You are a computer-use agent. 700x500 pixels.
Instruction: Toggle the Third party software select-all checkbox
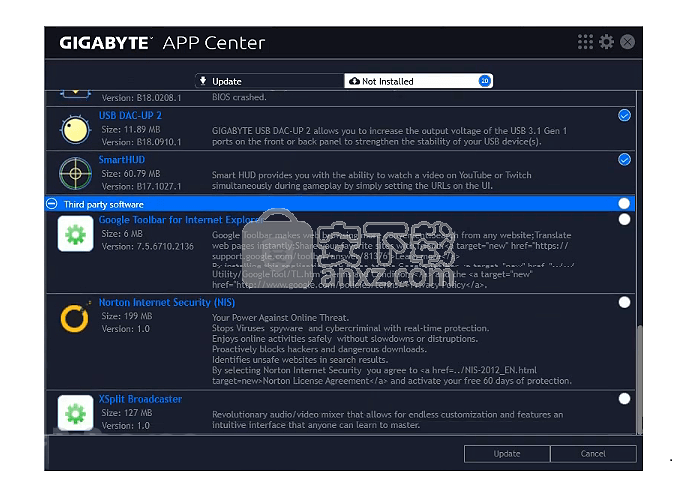[624, 204]
